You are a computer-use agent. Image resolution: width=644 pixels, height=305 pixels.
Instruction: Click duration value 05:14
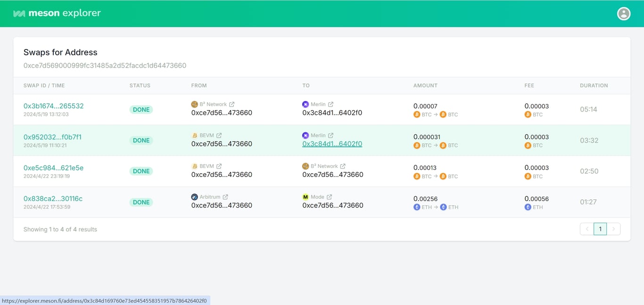[588, 109]
